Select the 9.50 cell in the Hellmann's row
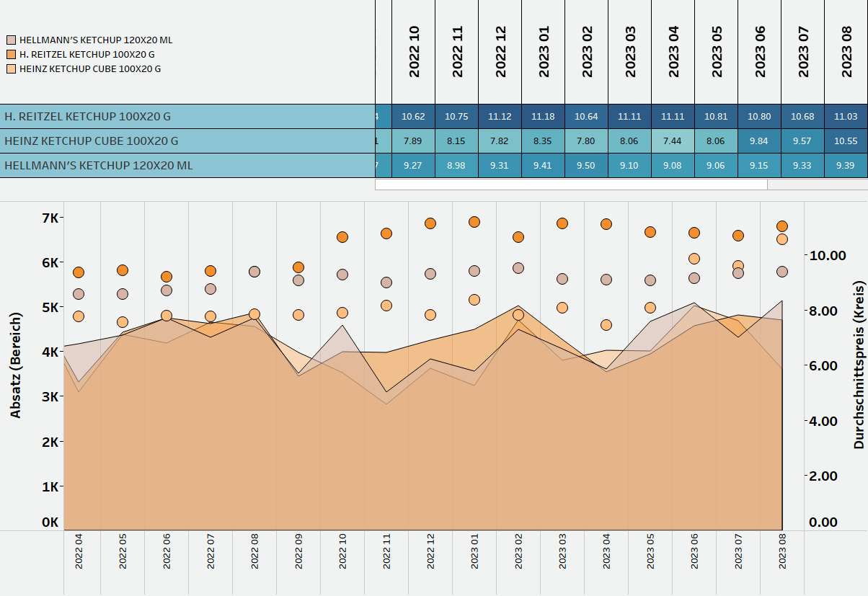 tap(586, 166)
